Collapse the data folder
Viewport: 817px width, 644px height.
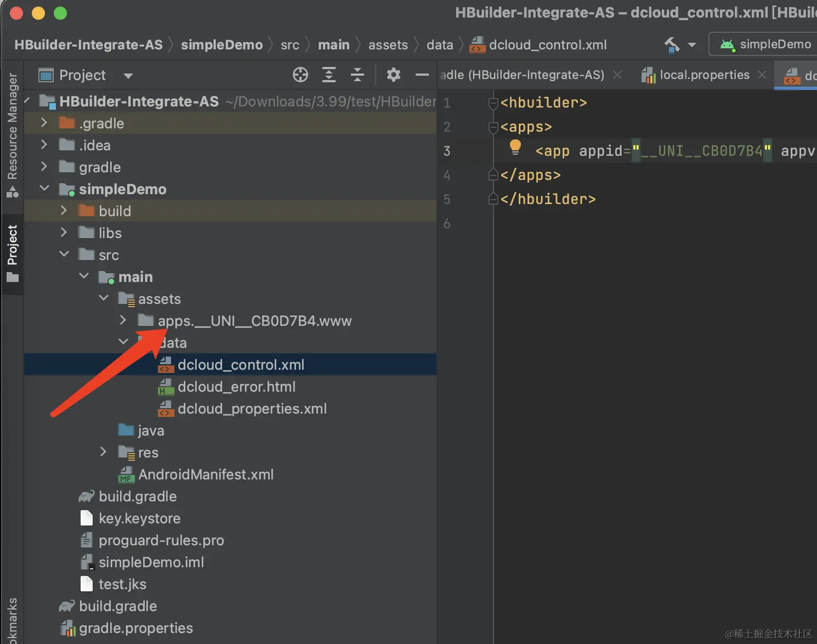coord(123,342)
